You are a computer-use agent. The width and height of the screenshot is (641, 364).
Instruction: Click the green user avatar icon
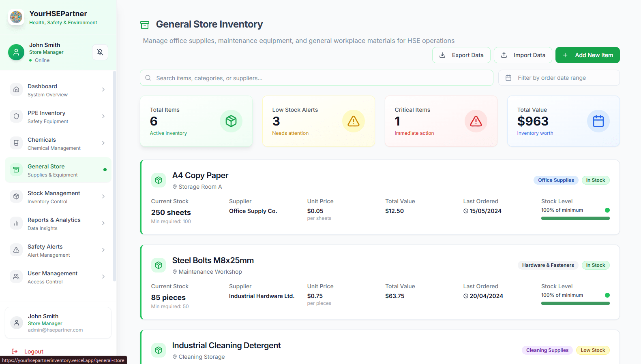point(16,52)
